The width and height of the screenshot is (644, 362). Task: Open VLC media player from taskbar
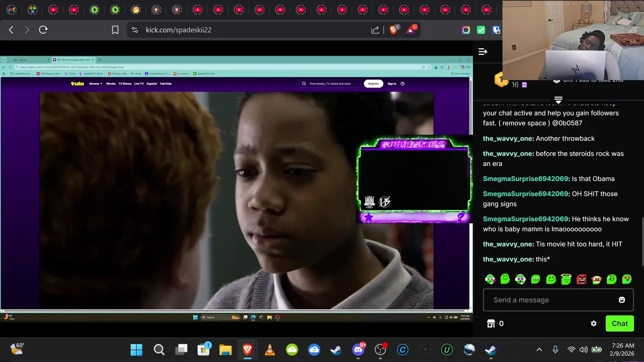coord(270,349)
